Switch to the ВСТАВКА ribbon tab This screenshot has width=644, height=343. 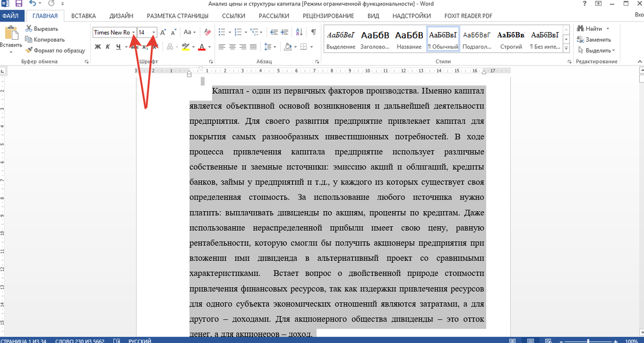pos(83,16)
